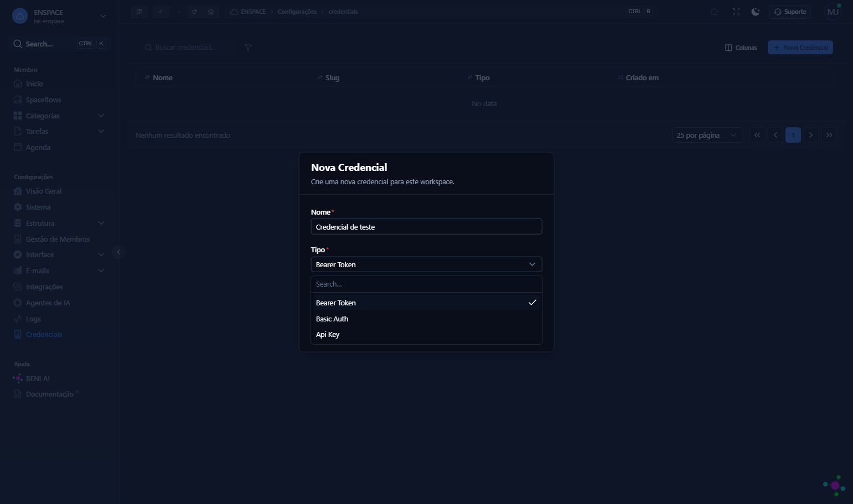Click Nova Credencial button
The width and height of the screenshot is (853, 504).
(800, 48)
